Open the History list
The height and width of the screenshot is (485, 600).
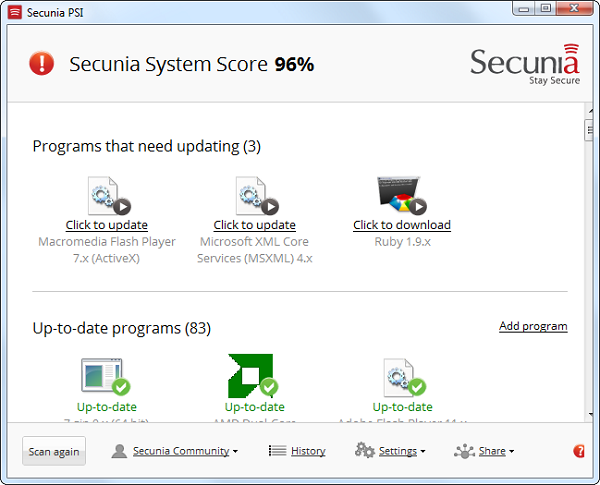pos(297,451)
